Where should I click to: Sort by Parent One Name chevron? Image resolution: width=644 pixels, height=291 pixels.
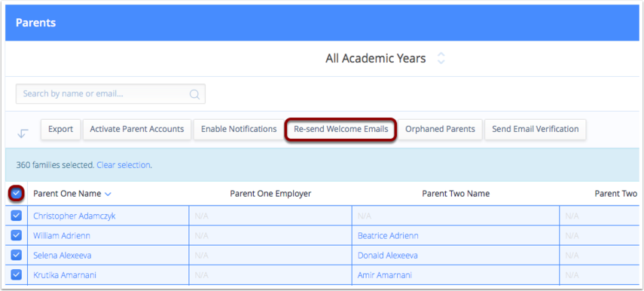[108, 194]
